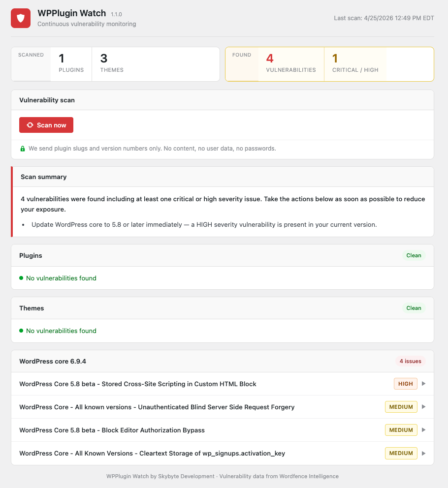Click the Update WordPress core recommendation bullet

pyautogui.click(x=204, y=225)
